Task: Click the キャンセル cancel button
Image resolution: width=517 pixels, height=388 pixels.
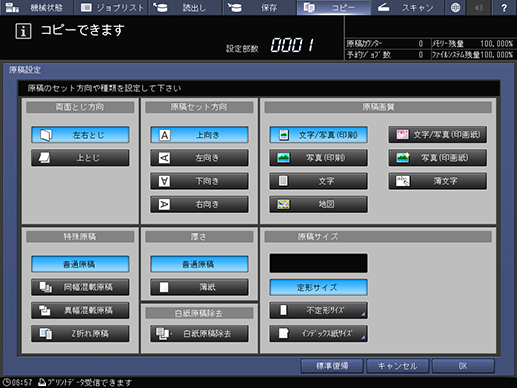Action: [397, 366]
